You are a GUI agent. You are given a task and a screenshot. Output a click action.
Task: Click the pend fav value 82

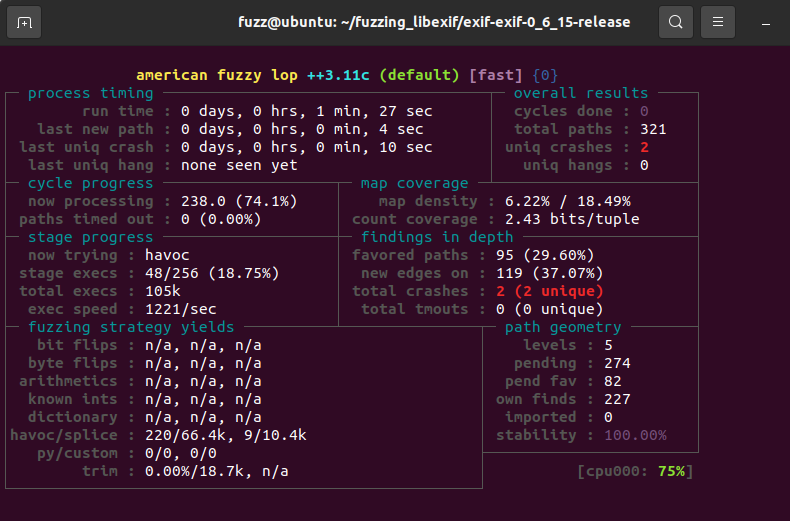click(613, 381)
